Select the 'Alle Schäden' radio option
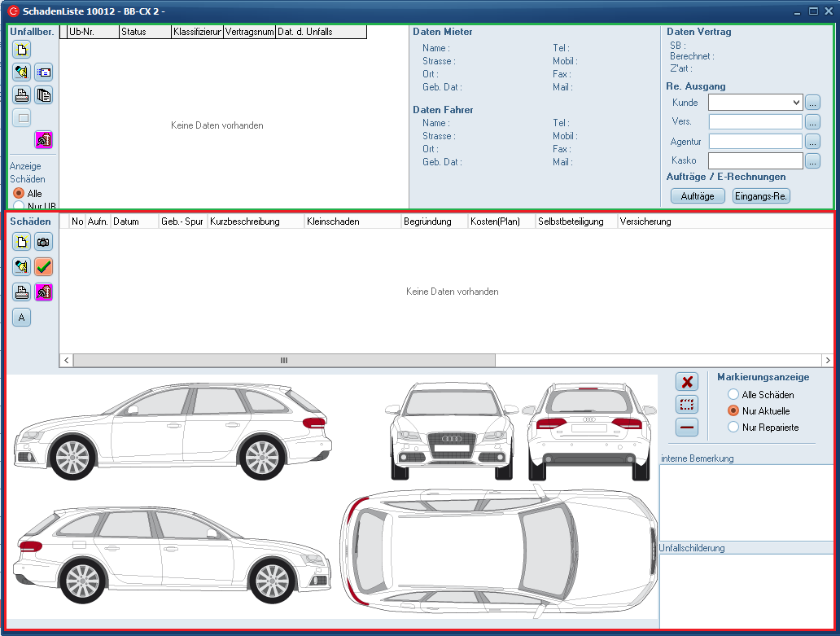The width and height of the screenshot is (840, 636). 733,395
